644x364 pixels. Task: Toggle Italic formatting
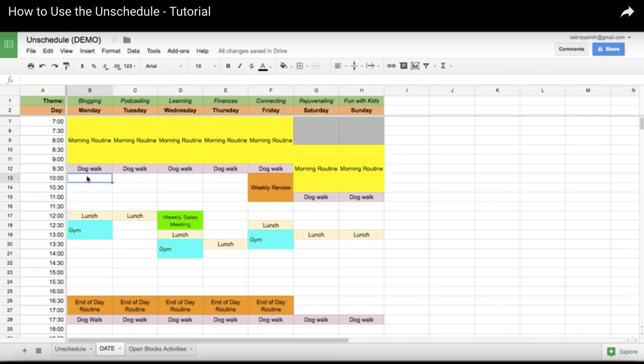coord(240,66)
